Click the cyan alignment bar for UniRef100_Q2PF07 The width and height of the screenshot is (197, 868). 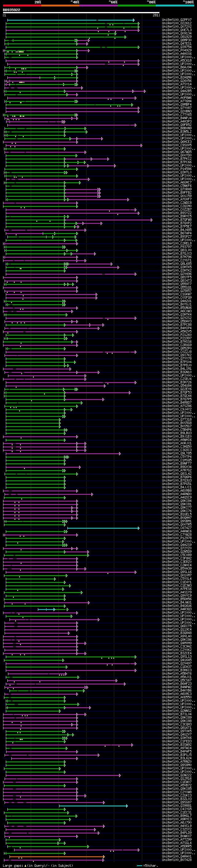[71, 20]
